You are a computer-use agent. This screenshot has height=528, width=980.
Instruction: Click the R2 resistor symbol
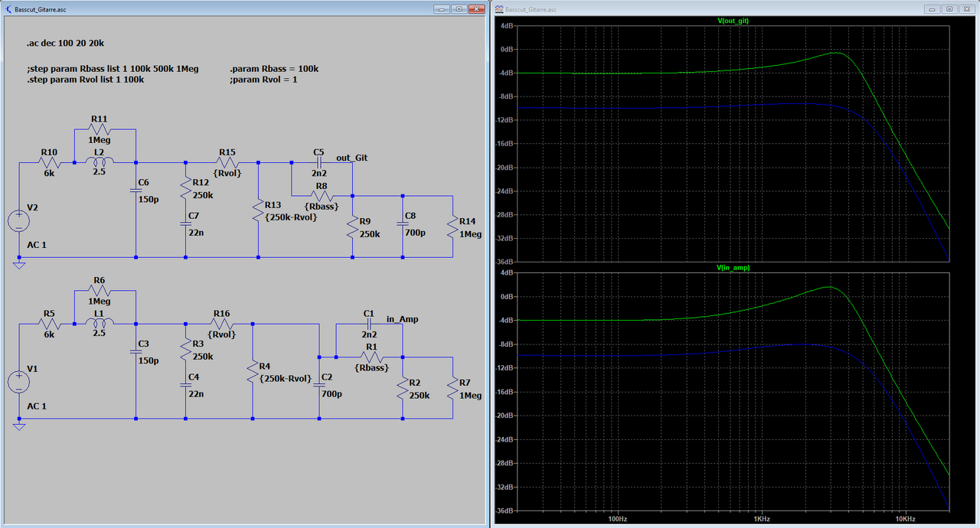pos(402,388)
